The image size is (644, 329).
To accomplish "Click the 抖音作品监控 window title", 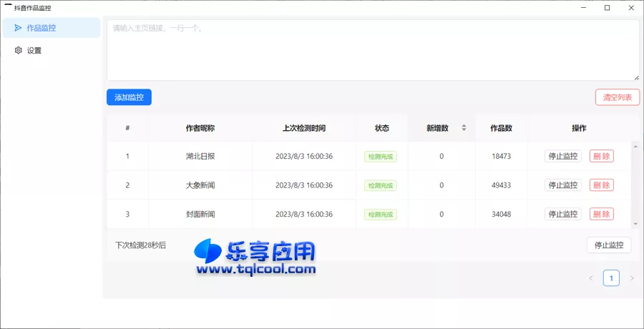I will point(33,8).
